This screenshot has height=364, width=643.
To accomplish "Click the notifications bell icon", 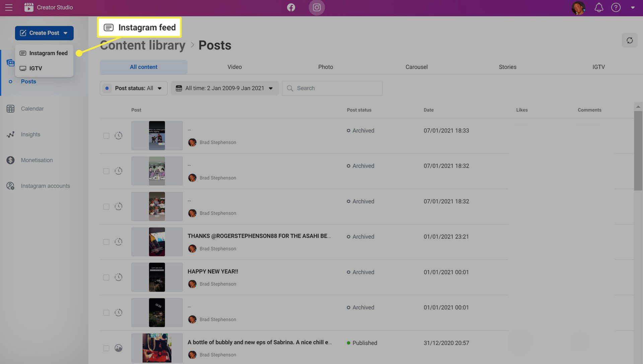I will [x=598, y=7].
